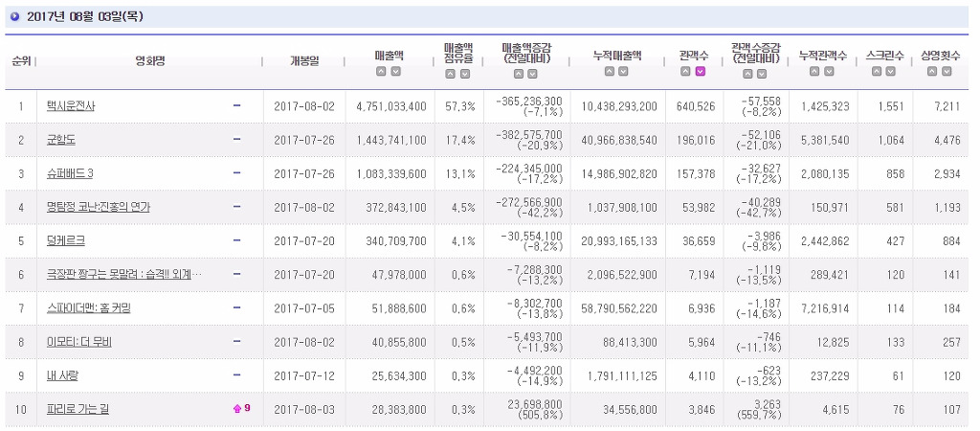Open the 덩케르크 movie link
Image resolution: width=980 pixels, height=431 pixels.
[66, 240]
